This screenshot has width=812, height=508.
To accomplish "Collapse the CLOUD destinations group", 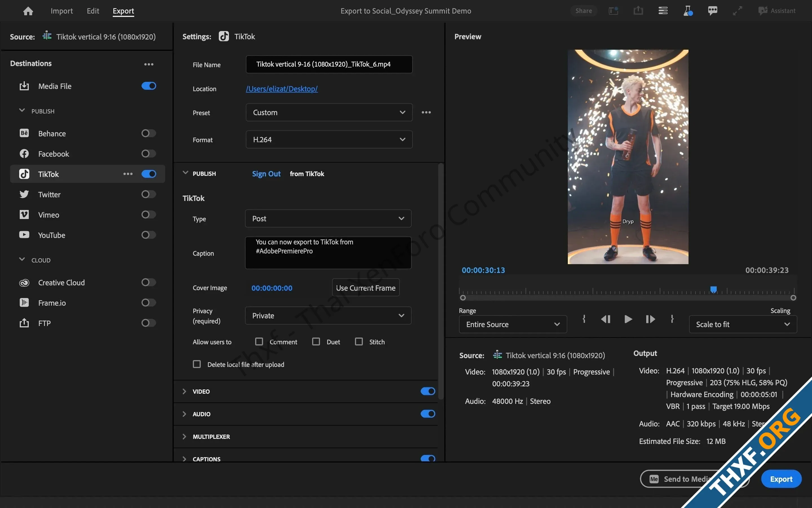I will (x=22, y=259).
